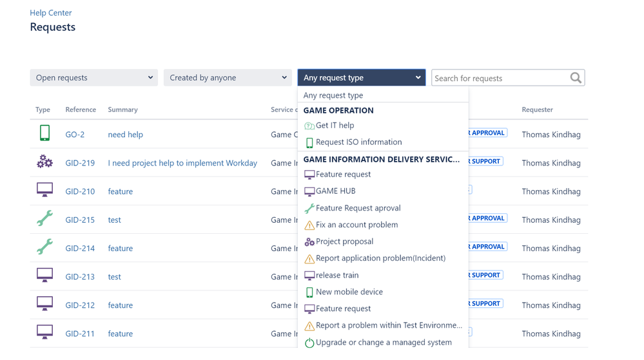Click the GAME OPERATION group heading

338,110
